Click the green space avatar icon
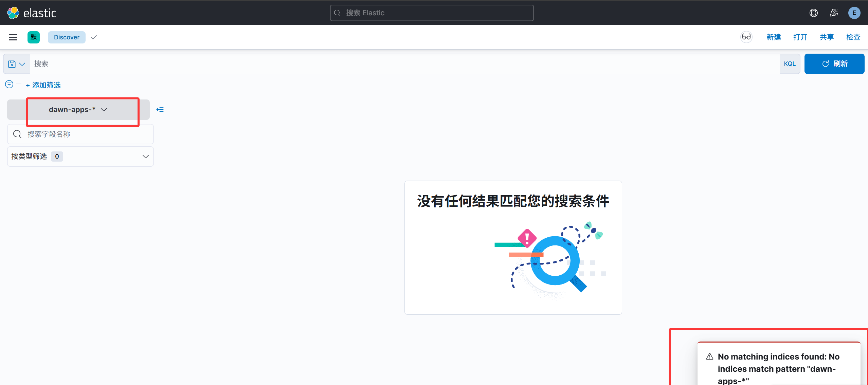This screenshot has width=868, height=385. click(x=34, y=37)
